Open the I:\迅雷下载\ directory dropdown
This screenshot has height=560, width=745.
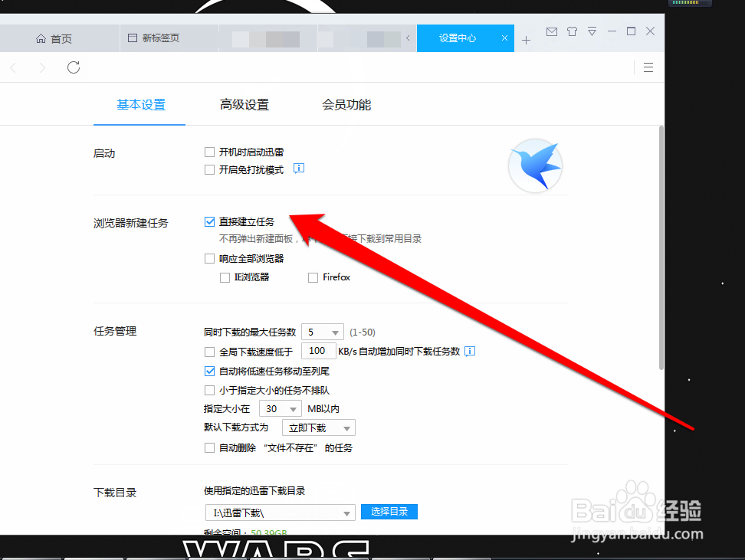coord(281,513)
